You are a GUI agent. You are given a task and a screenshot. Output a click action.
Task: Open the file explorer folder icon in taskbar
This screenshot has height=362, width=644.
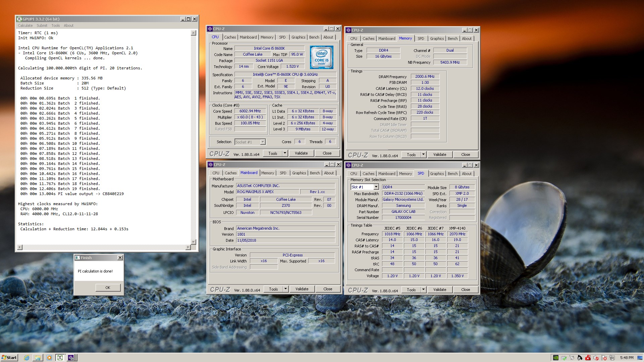tap(38, 358)
